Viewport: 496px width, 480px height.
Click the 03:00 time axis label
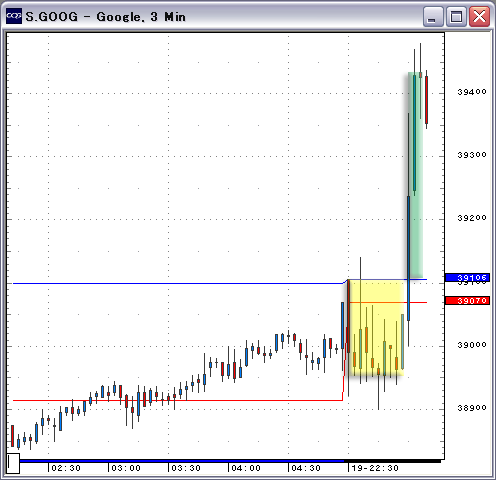[126, 468]
